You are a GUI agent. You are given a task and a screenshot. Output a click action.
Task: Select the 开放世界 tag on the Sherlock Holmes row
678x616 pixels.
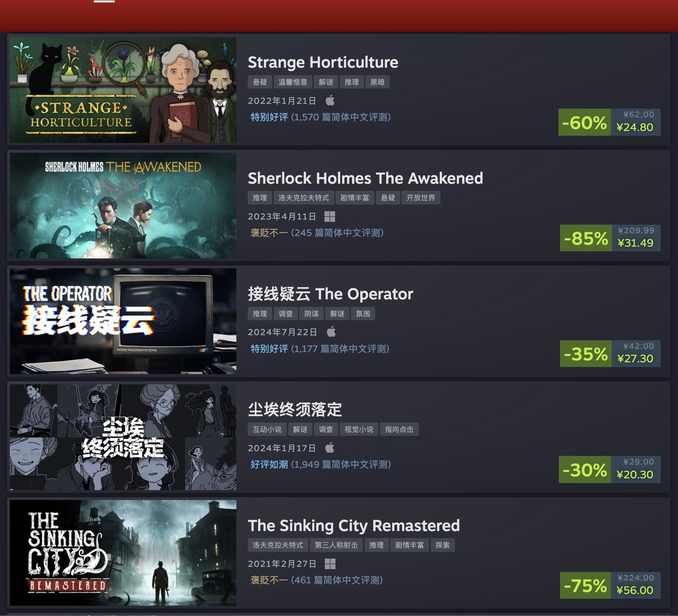[421, 197]
